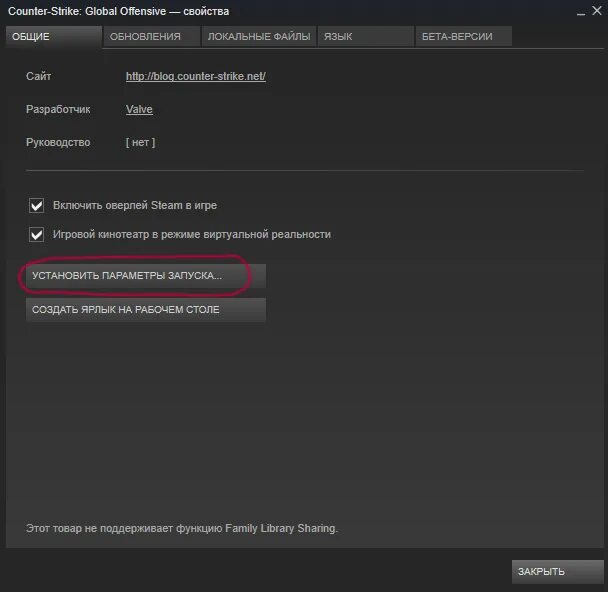Click СОЗДАТЬ ЯРЛЫК НА РАБОЧЕМ СТОЛЕ button
Image resolution: width=608 pixels, height=592 pixels.
coord(146,310)
